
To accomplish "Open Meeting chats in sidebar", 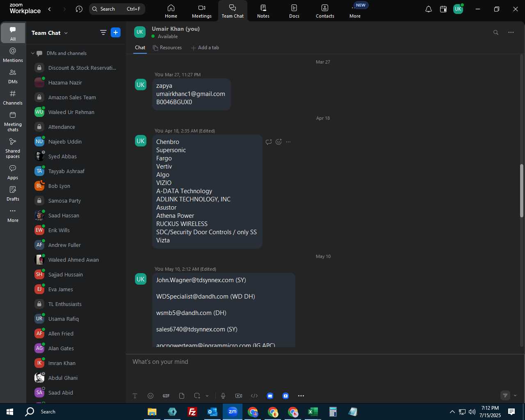I will [x=13, y=121].
